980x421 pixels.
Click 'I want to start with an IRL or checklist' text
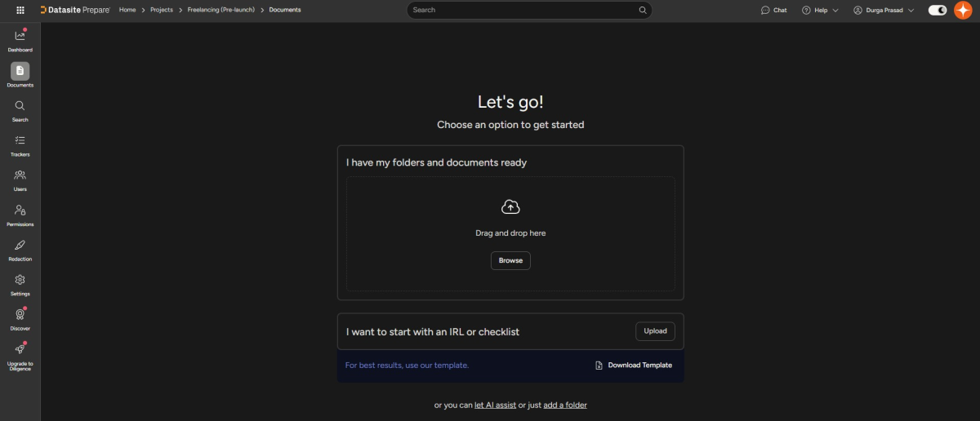click(x=433, y=332)
